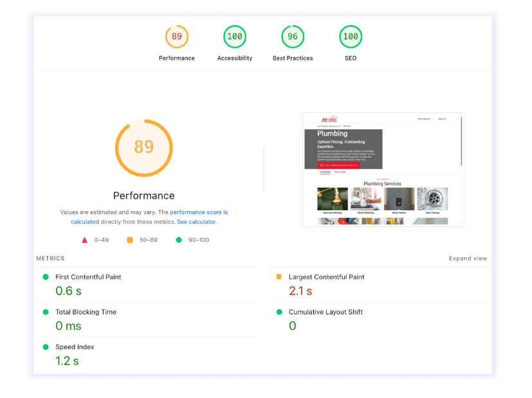Click the Performance 89 gauge in top summary
Screen dimensions: 532x398
pos(176,37)
